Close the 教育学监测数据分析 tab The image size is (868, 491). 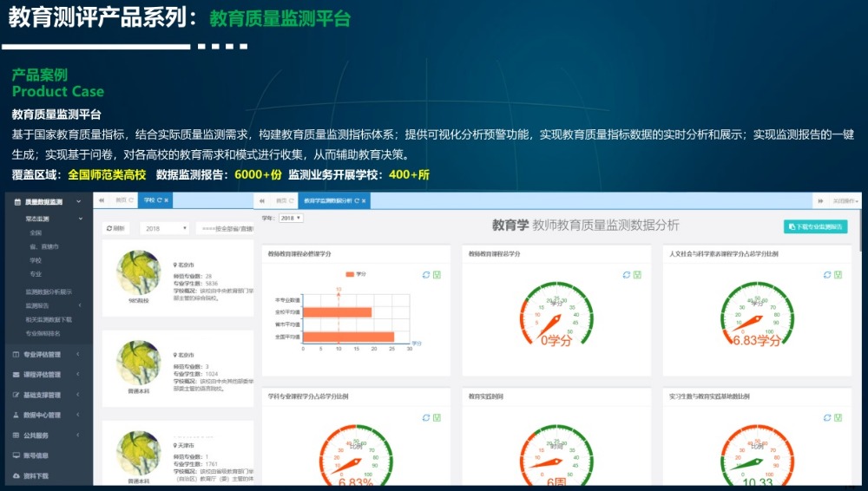pyautogui.click(x=365, y=200)
